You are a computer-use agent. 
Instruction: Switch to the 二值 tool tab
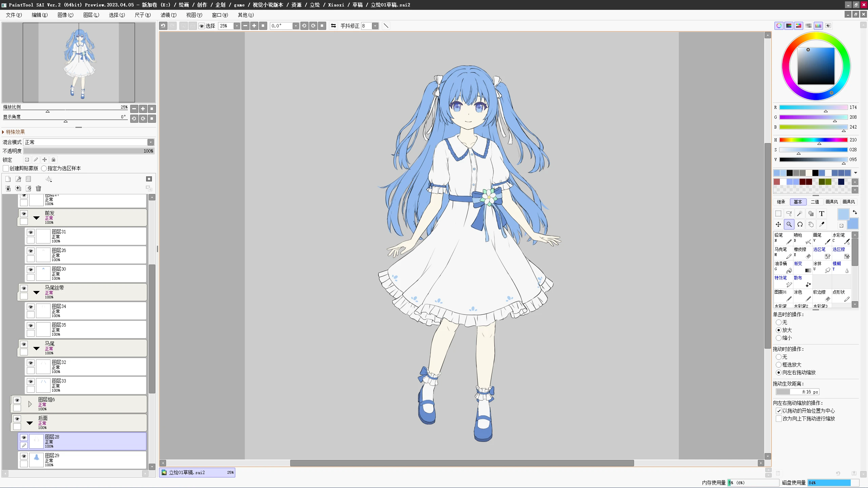click(815, 202)
